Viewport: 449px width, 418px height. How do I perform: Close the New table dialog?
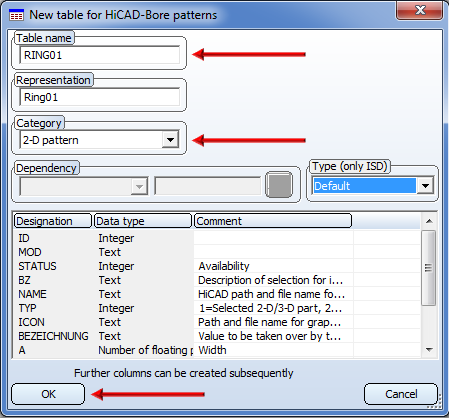[x=419, y=10]
